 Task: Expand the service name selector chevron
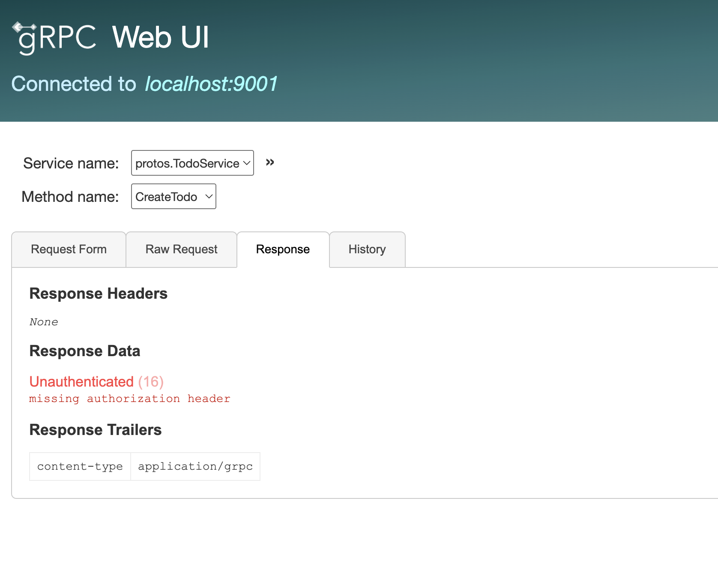pyautogui.click(x=246, y=163)
